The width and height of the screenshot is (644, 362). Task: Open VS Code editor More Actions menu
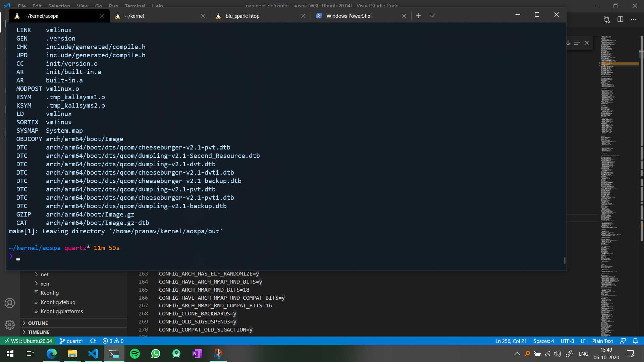(x=634, y=19)
